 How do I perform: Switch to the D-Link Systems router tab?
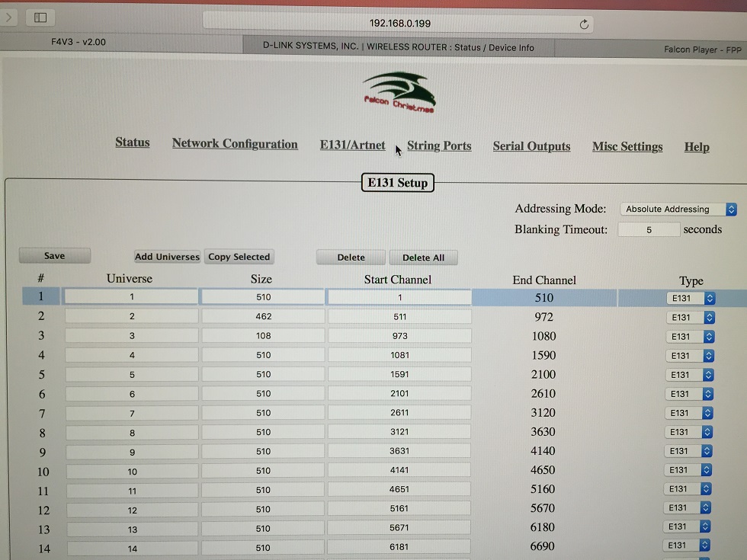pyautogui.click(x=398, y=47)
